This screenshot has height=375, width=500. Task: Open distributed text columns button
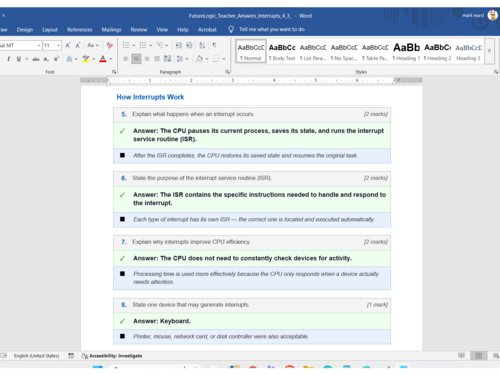[x=167, y=59]
